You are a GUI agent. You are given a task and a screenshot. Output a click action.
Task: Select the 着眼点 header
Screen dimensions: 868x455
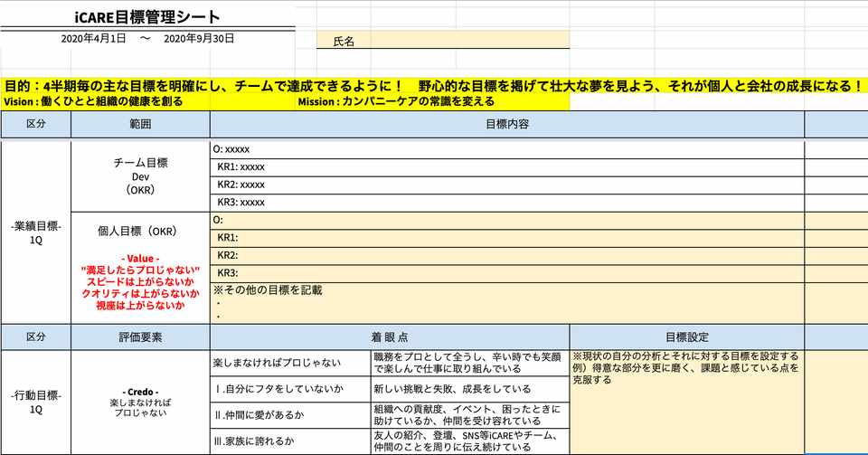pyautogui.click(x=390, y=337)
